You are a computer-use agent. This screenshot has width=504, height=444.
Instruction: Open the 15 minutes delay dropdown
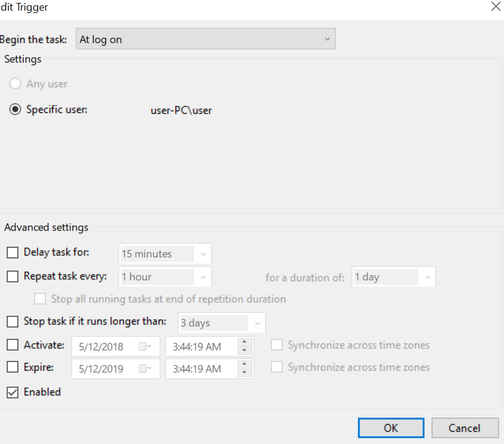click(165, 254)
